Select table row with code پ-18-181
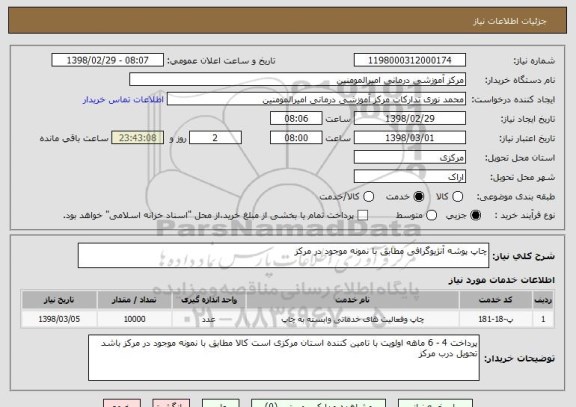The width and height of the screenshot is (576, 407). tap(288, 319)
